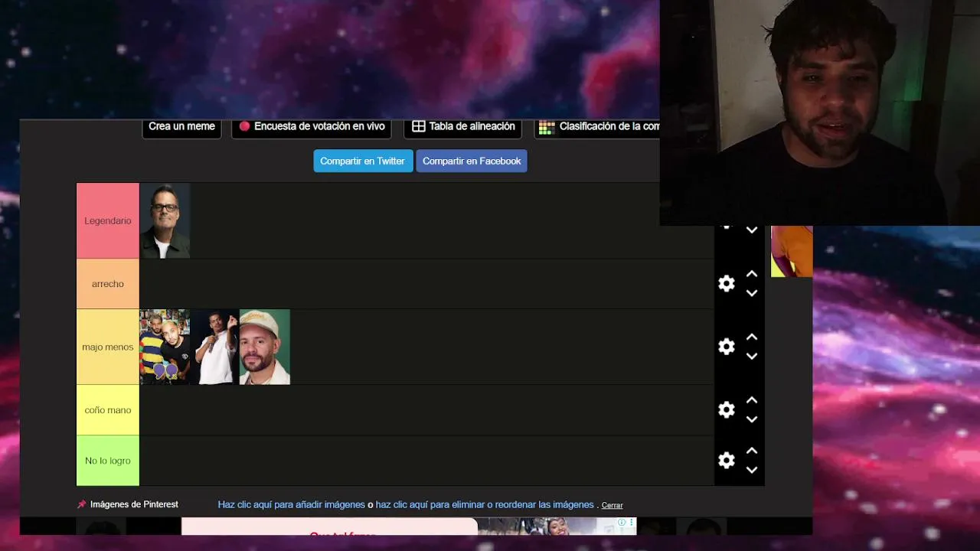Click Compartir en Facebook button
Viewport: 980px width, 551px height.
click(x=472, y=161)
